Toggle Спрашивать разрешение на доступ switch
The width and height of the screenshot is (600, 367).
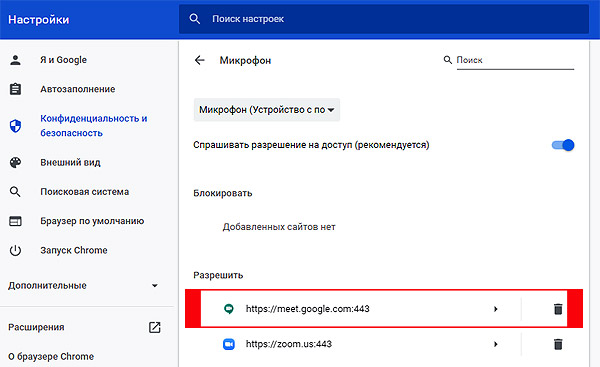[563, 145]
